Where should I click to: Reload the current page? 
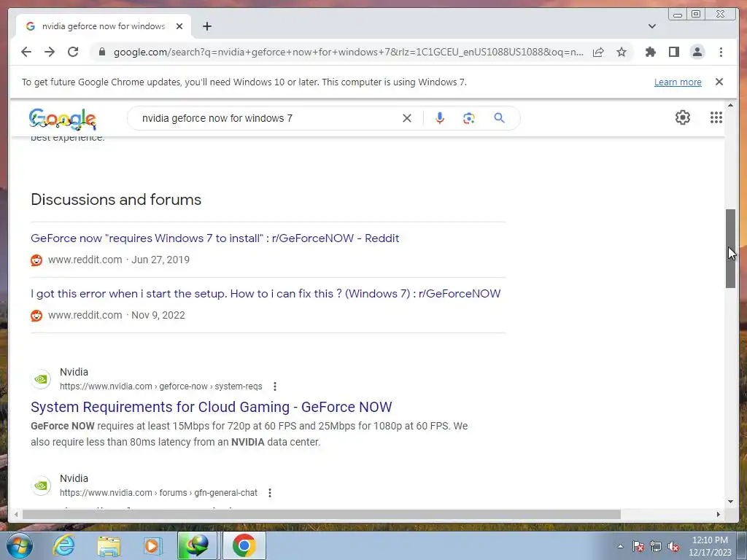click(x=73, y=52)
